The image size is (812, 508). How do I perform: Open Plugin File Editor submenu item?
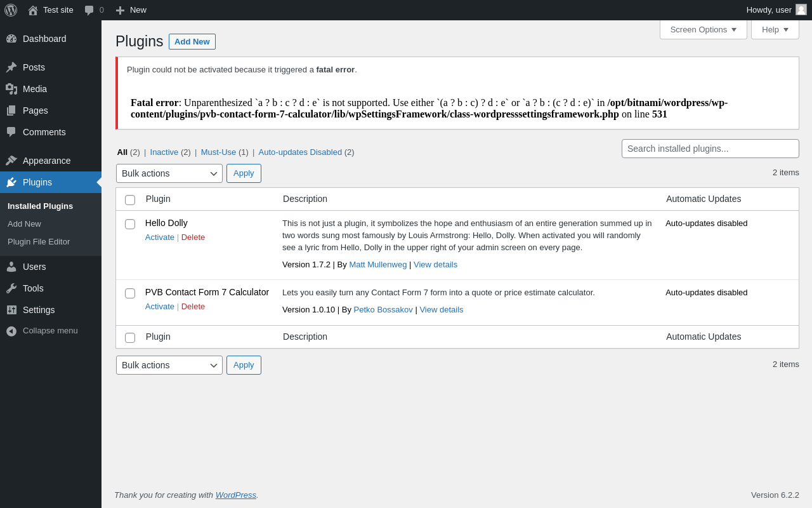[39, 242]
